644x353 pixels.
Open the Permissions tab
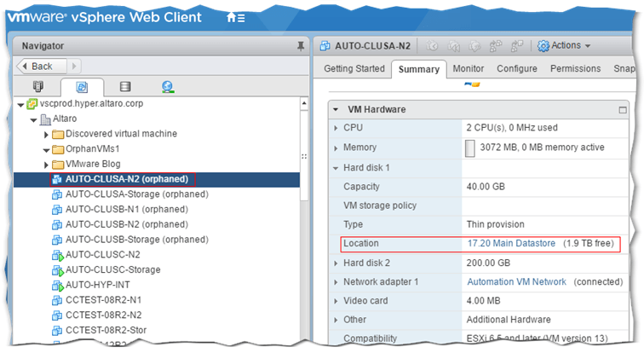[575, 68]
